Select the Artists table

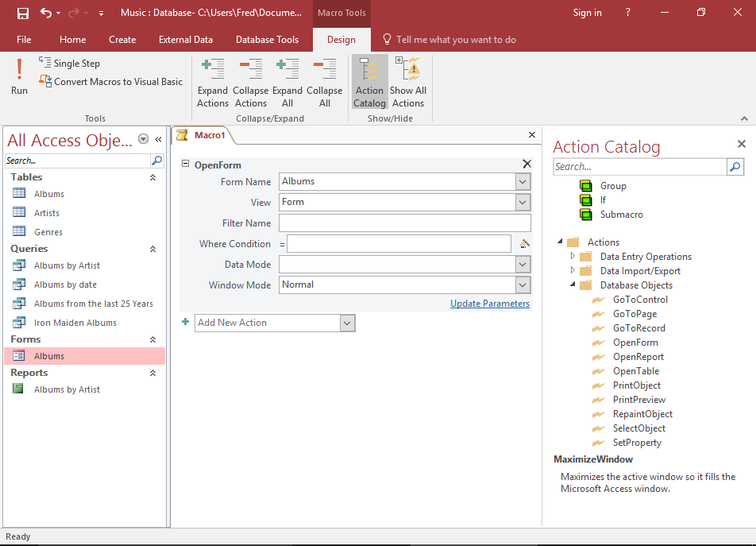point(46,213)
